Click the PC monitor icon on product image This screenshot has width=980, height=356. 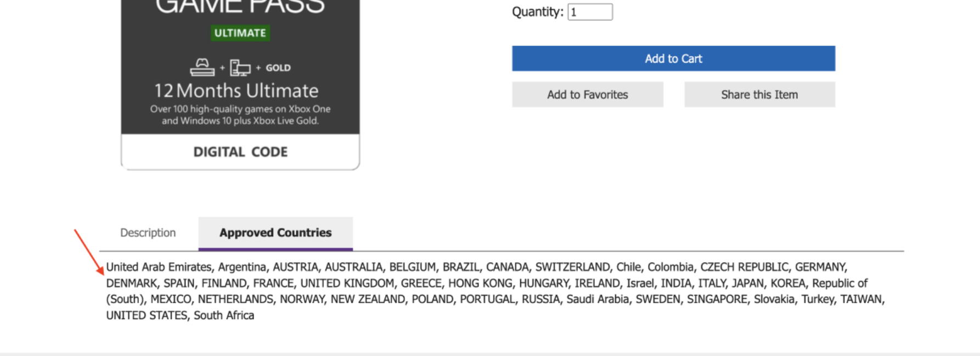coord(240,68)
